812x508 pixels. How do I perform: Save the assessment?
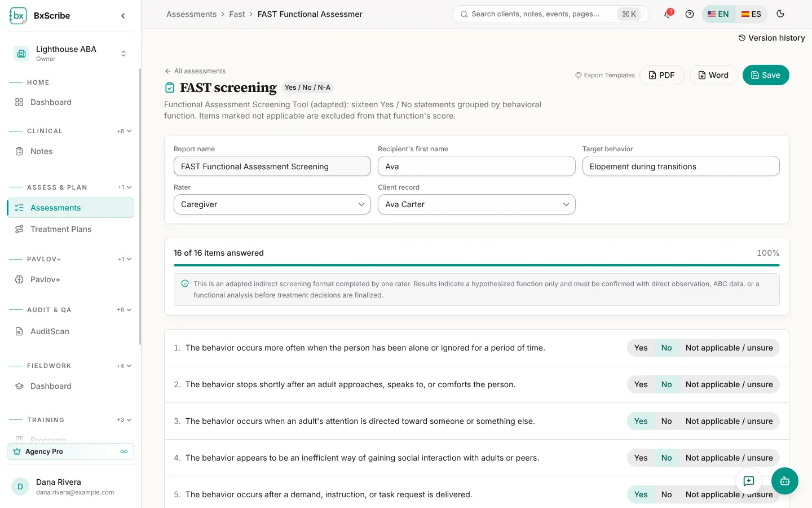(x=766, y=75)
